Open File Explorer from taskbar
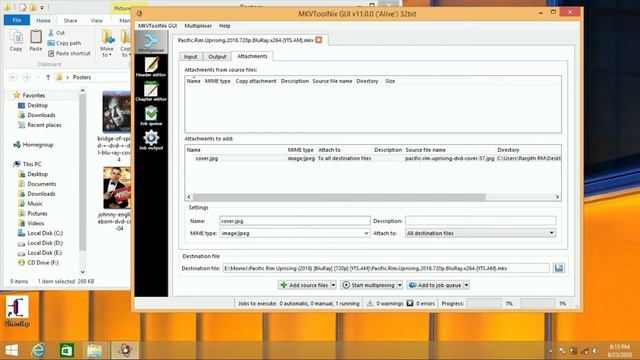 [94, 350]
